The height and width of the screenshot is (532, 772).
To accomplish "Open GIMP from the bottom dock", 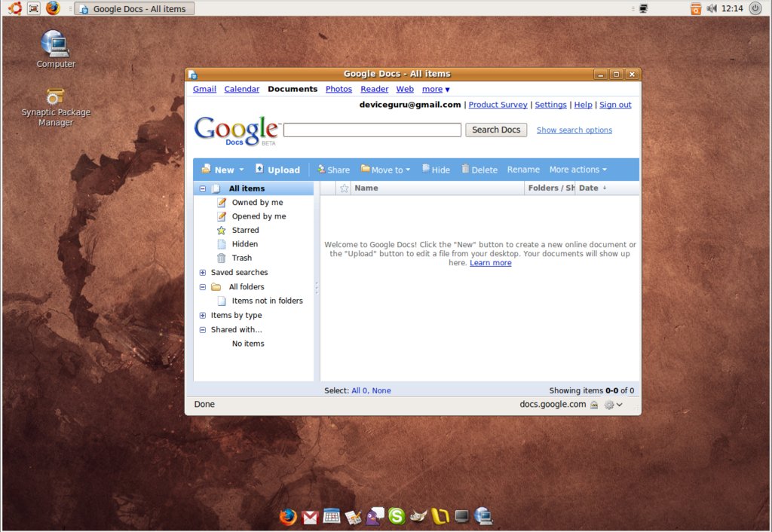I will [x=418, y=517].
